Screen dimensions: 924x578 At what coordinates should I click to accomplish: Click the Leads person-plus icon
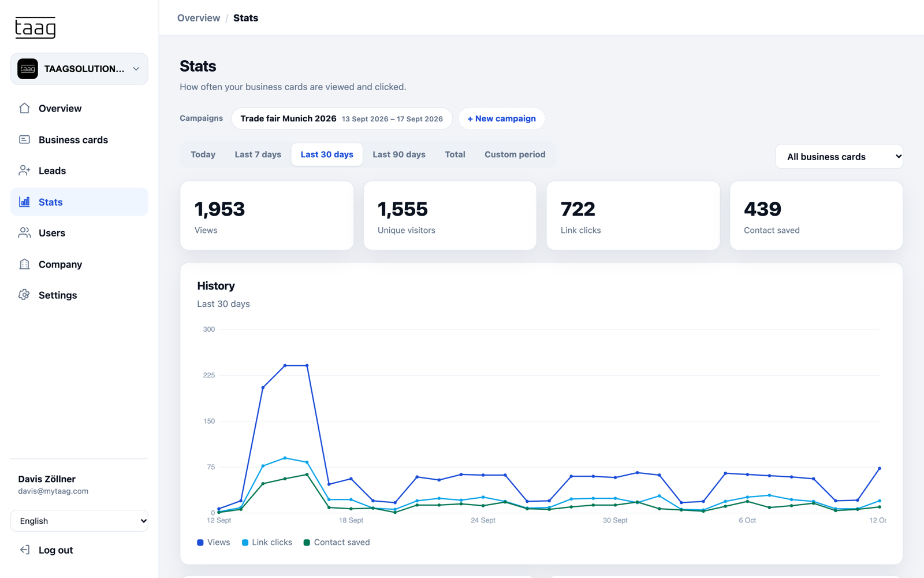click(x=24, y=171)
